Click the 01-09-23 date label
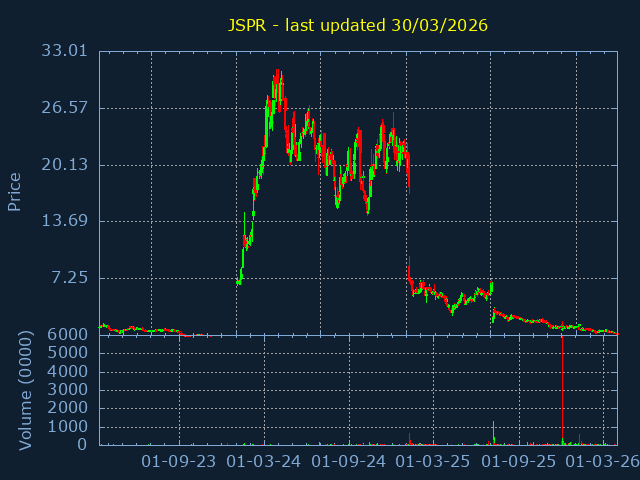Screen dimensions: 640x480 coord(179,462)
